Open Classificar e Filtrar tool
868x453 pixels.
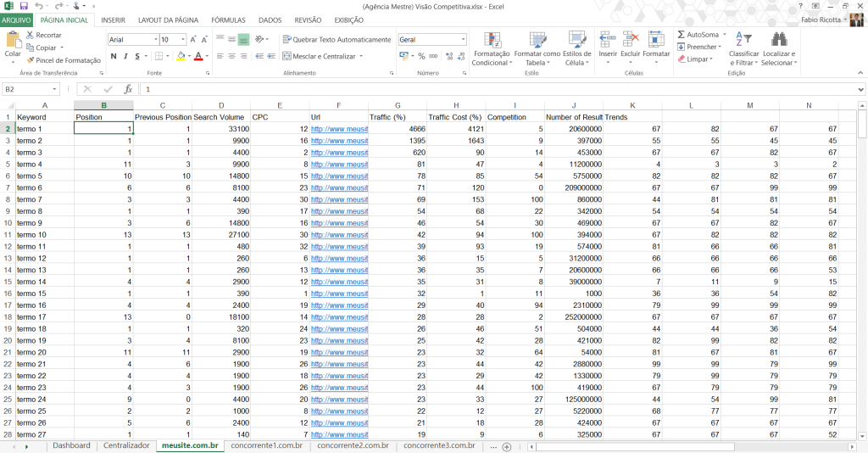click(743, 48)
